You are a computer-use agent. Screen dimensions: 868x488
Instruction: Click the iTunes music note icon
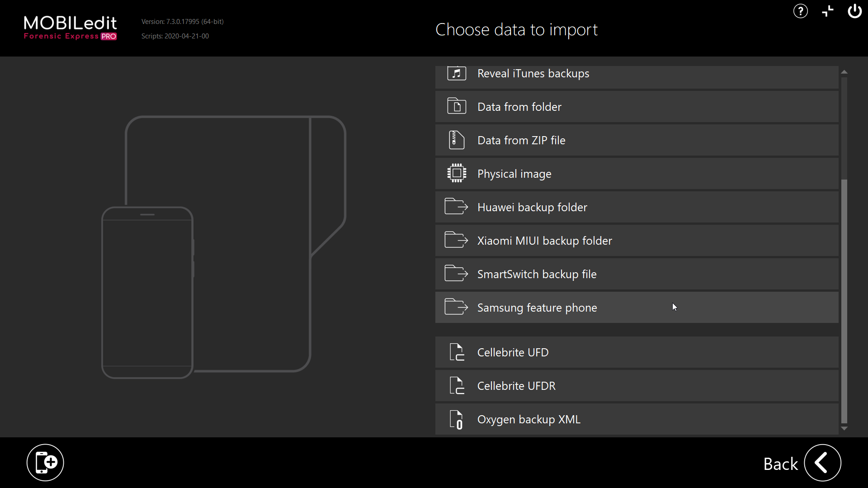(x=457, y=73)
